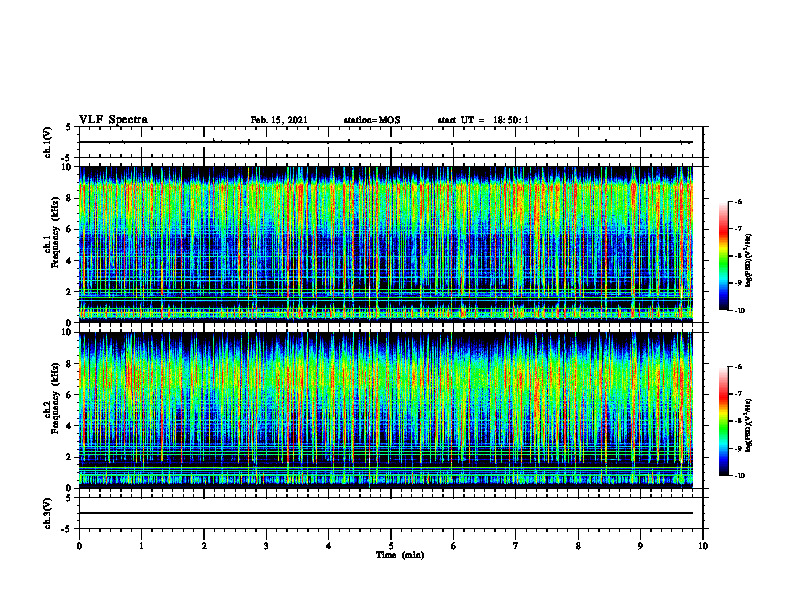The image size is (792, 612).
Task: Click the "start UT = 18:50: 1" header text
Action: click(483, 120)
